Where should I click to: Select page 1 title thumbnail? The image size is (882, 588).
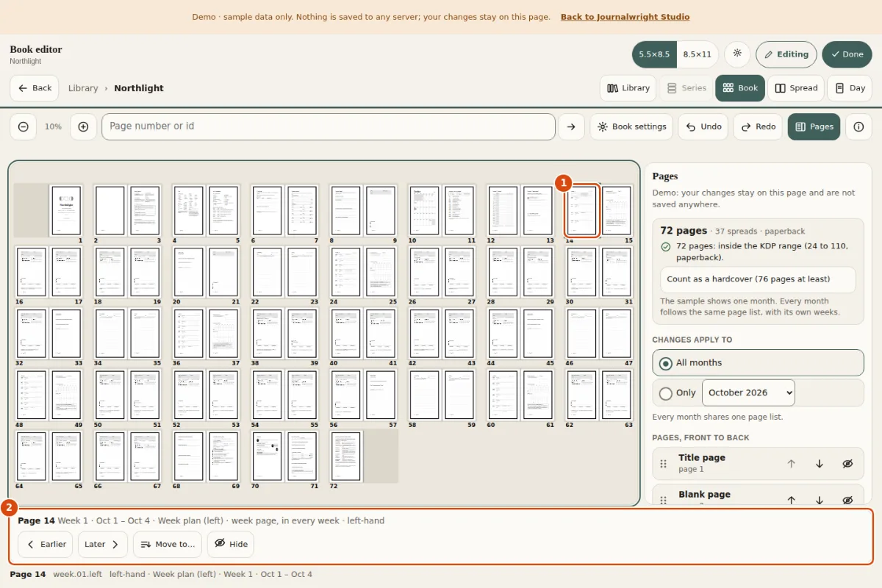66,210
